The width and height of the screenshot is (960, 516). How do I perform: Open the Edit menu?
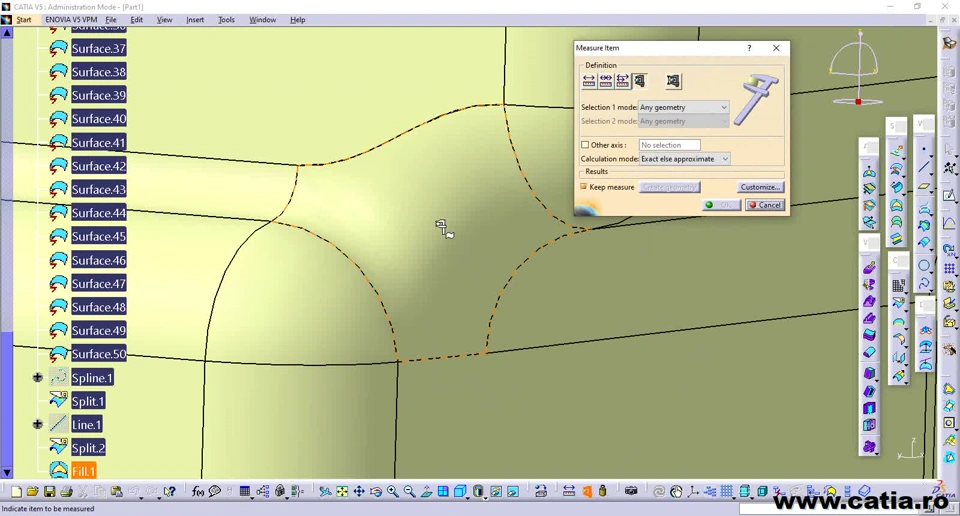137,20
